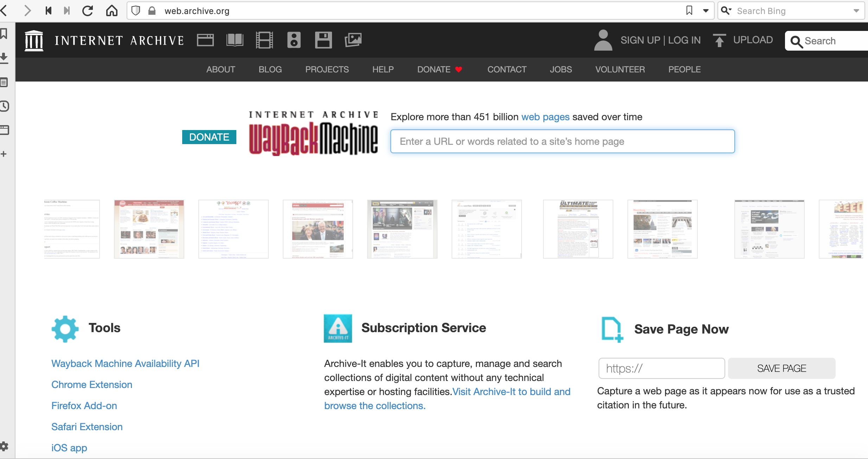The image size is (868, 459).
Task: Expand the Search Bing history dropdown
Action: (856, 11)
